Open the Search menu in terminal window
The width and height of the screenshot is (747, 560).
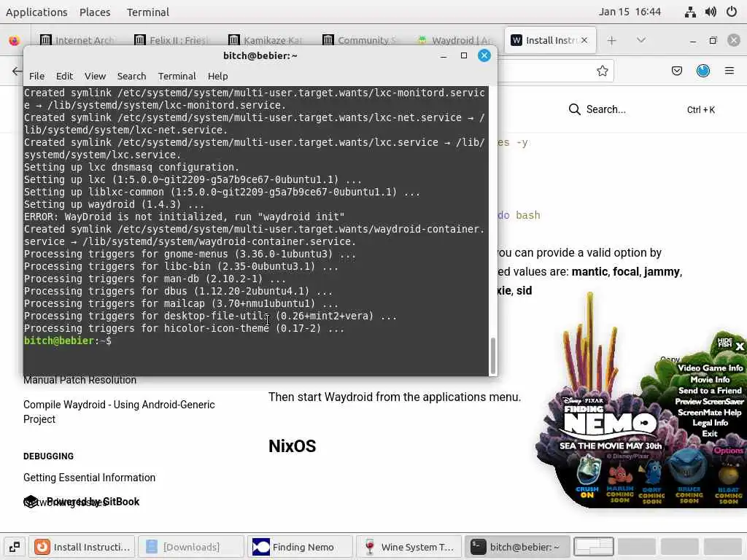[131, 76]
